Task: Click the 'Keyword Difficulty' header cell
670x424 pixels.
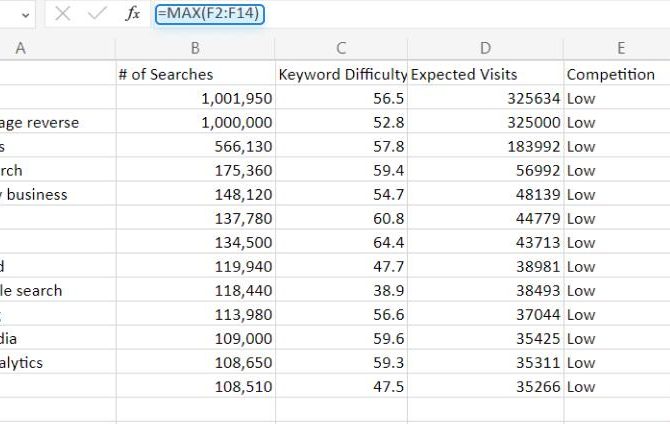Action: coord(341,74)
